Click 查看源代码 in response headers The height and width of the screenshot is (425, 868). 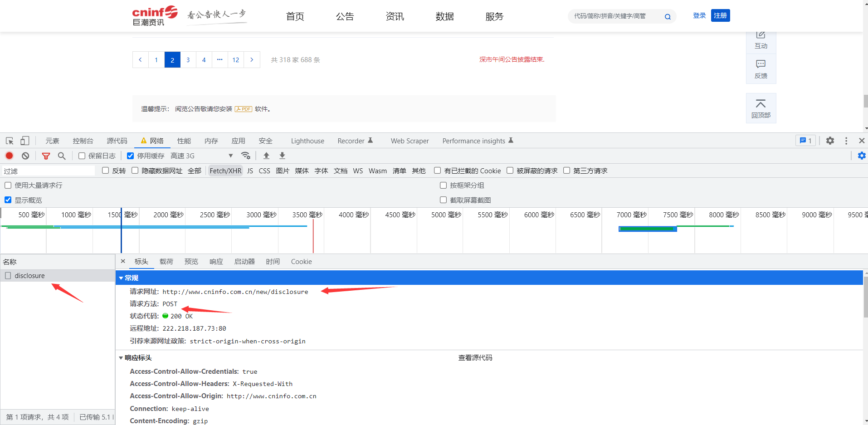click(x=475, y=358)
